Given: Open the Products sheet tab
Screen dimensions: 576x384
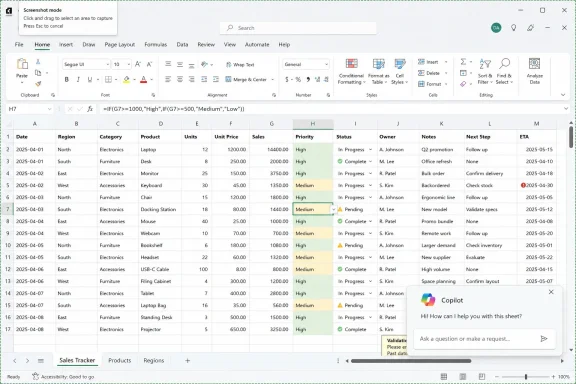Looking at the screenshot, I should (x=119, y=360).
